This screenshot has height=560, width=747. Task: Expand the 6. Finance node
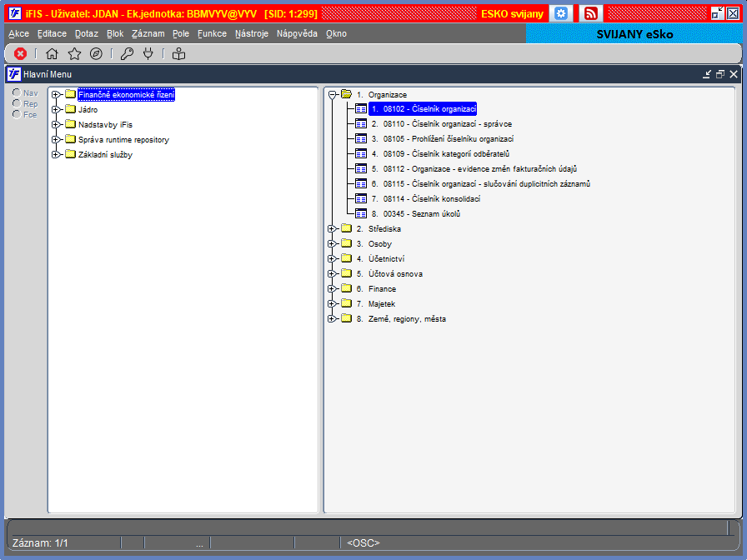[x=332, y=289]
